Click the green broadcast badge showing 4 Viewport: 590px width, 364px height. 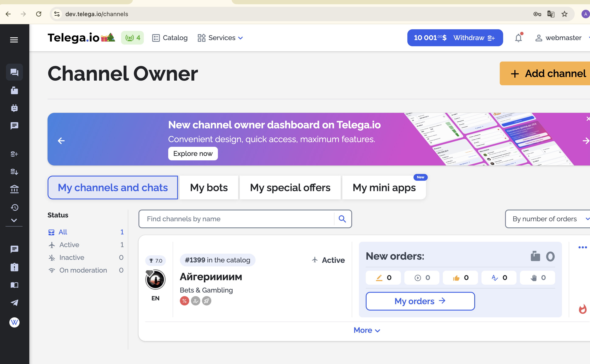coord(132,38)
